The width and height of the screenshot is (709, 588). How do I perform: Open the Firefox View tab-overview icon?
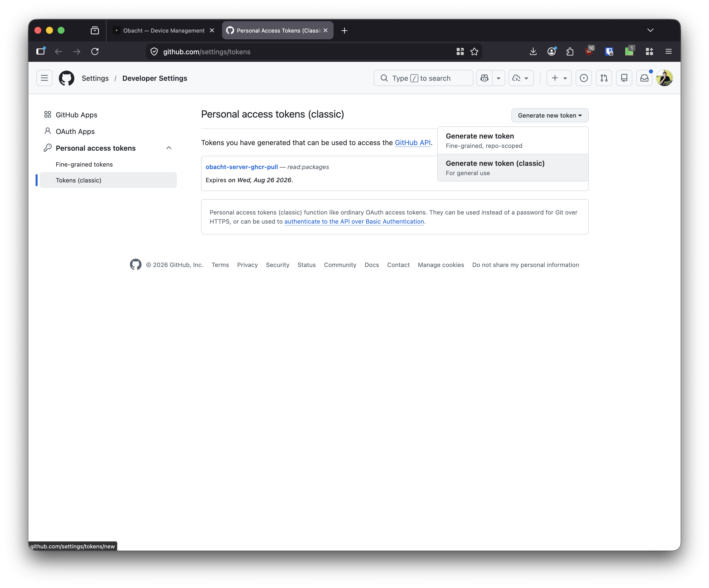click(95, 31)
